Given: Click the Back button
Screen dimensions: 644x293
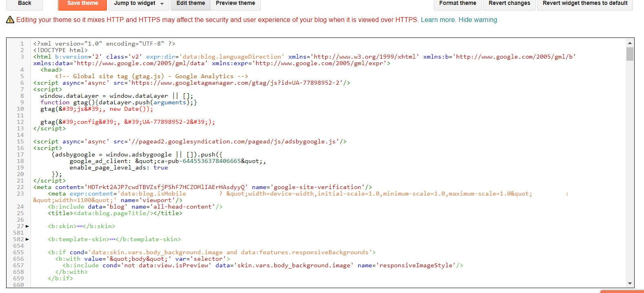Looking at the screenshot, I should [24, 3].
